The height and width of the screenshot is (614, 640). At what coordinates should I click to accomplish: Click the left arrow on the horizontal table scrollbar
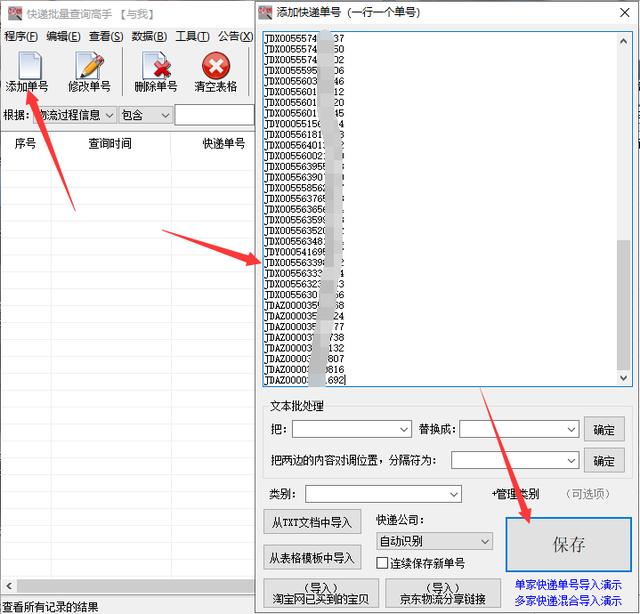point(9,586)
